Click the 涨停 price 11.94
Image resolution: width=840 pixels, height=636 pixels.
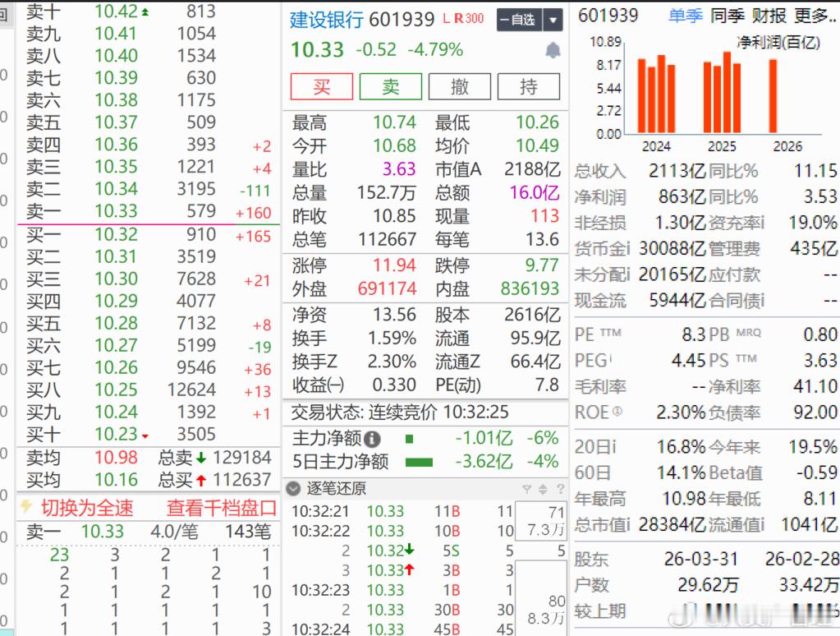(394, 265)
